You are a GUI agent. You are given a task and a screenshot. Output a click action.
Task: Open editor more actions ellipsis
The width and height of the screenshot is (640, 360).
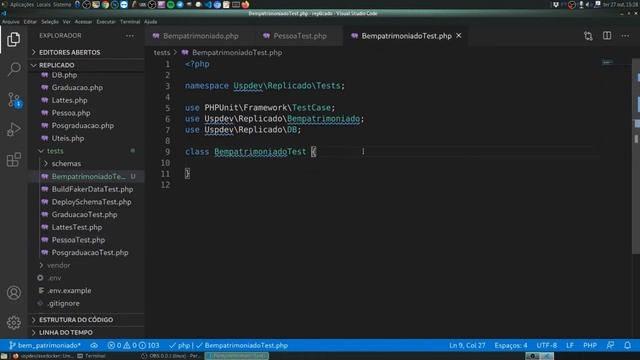(625, 36)
